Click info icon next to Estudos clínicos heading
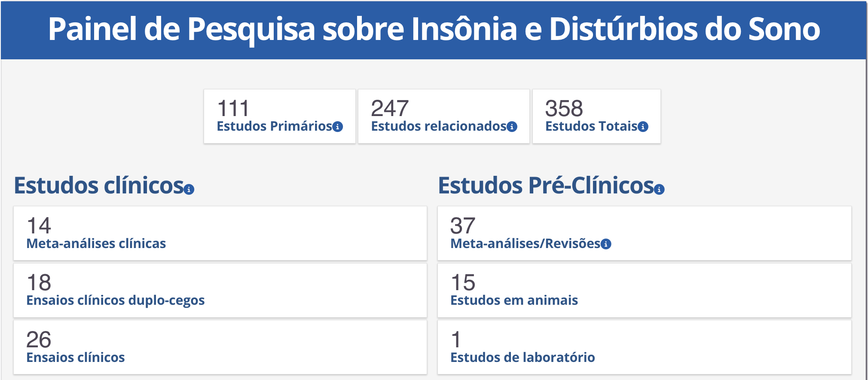The image size is (868, 380). point(189,189)
